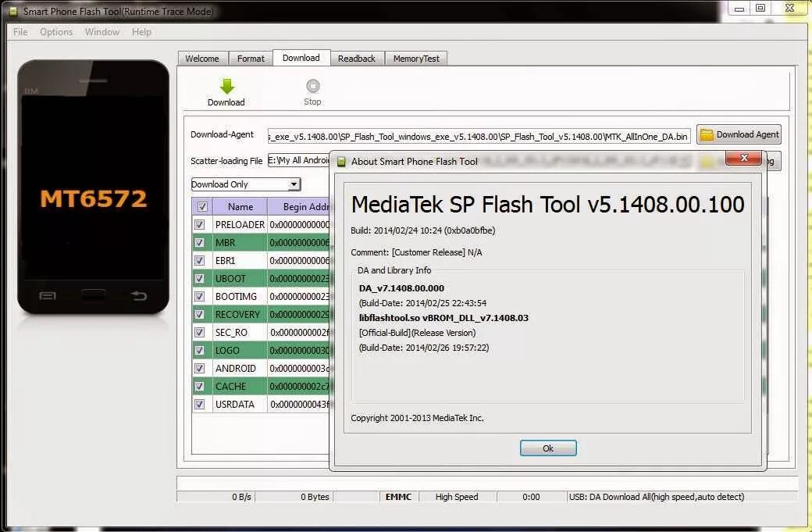Maximize the Smart Phone Flash Tool window
The image size is (812, 532).
pyautogui.click(x=760, y=8)
